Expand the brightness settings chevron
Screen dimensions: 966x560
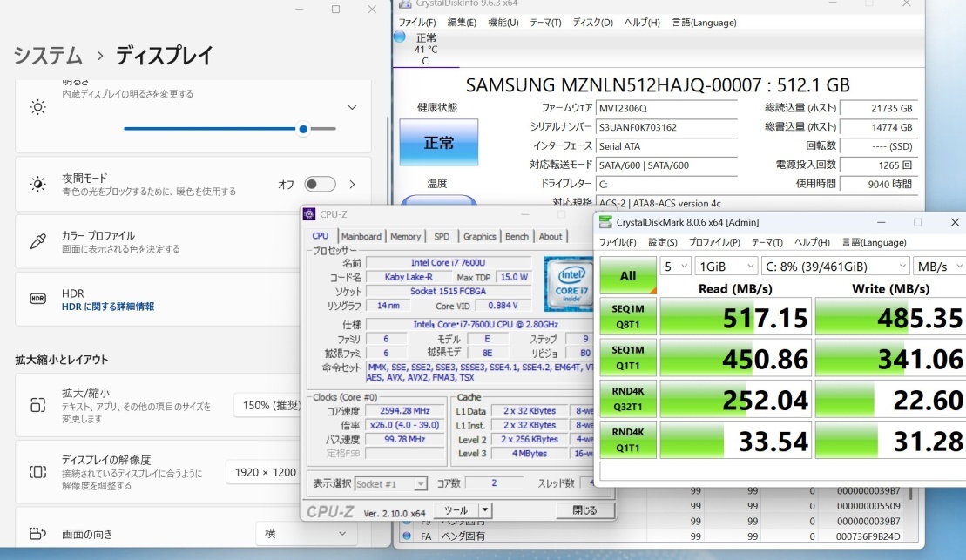(x=352, y=107)
